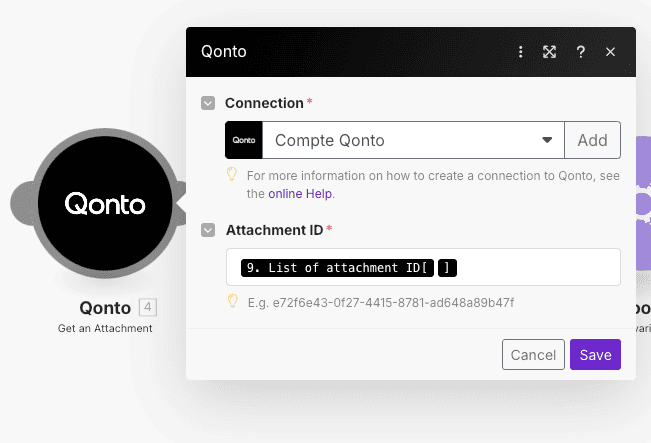Click inside the Attachment ID input field
Image resolution: width=651 pixels, height=443 pixels.
[x=423, y=267]
